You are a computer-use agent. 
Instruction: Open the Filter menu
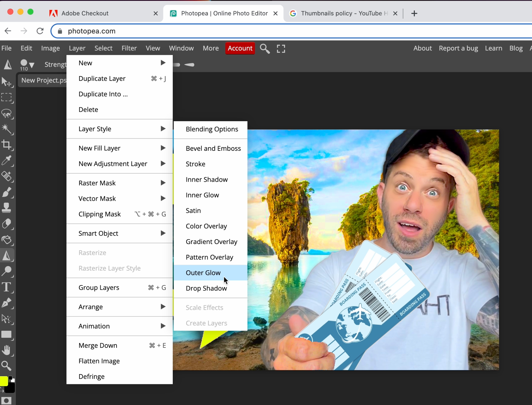[x=129, y=48]
